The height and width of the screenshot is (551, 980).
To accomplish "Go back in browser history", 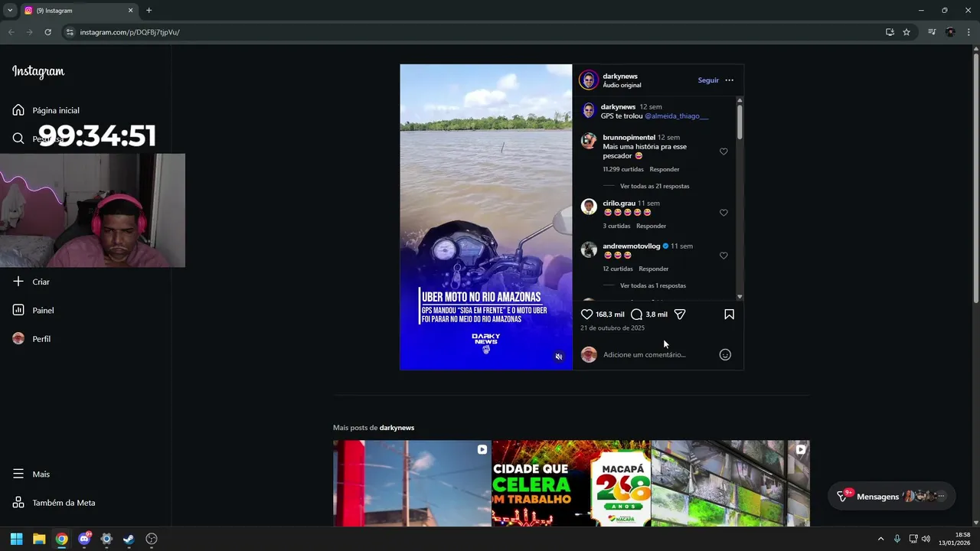I will [11, 32].
